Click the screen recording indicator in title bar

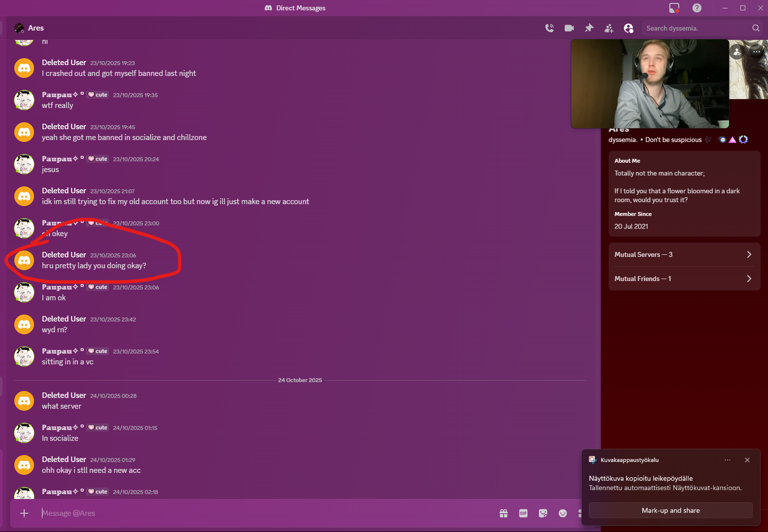pos(674,8)
